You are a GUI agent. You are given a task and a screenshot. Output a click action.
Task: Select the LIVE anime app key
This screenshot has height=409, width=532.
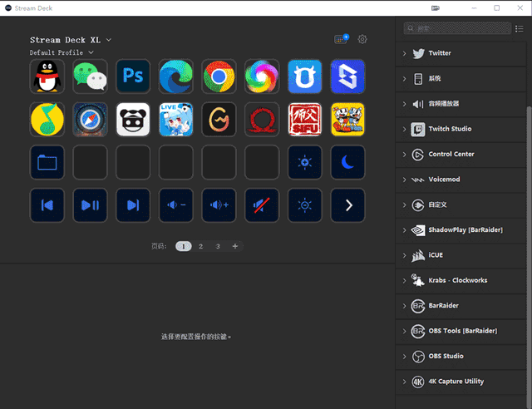(175, 120)
